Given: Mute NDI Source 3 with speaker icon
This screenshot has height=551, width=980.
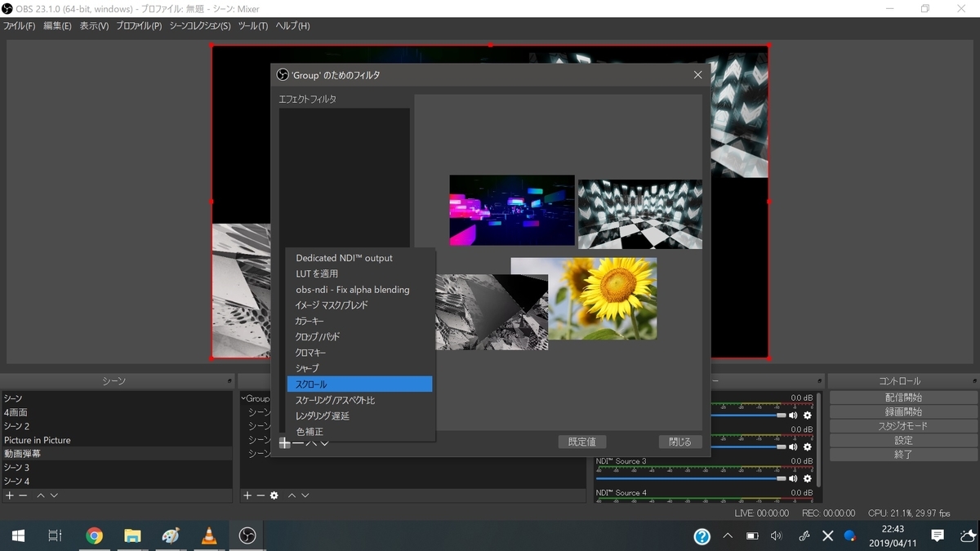Looking at the screenshot, I should [x=793, y=478].
